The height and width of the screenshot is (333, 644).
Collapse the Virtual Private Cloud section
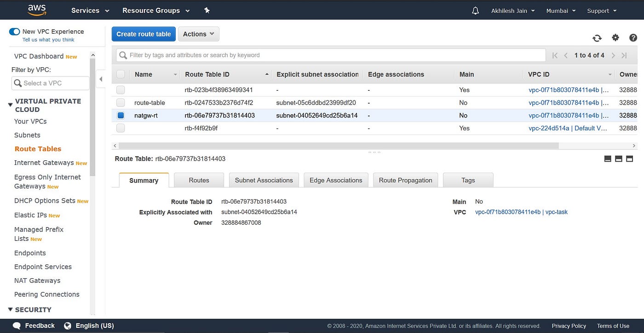11,105
